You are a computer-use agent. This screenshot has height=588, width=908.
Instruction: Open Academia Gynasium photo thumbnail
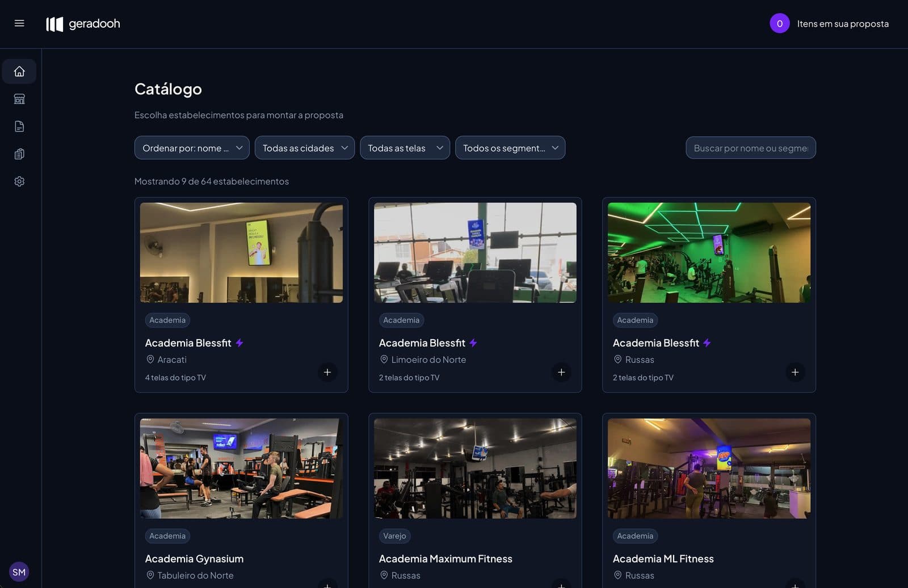tap(241, 468)
